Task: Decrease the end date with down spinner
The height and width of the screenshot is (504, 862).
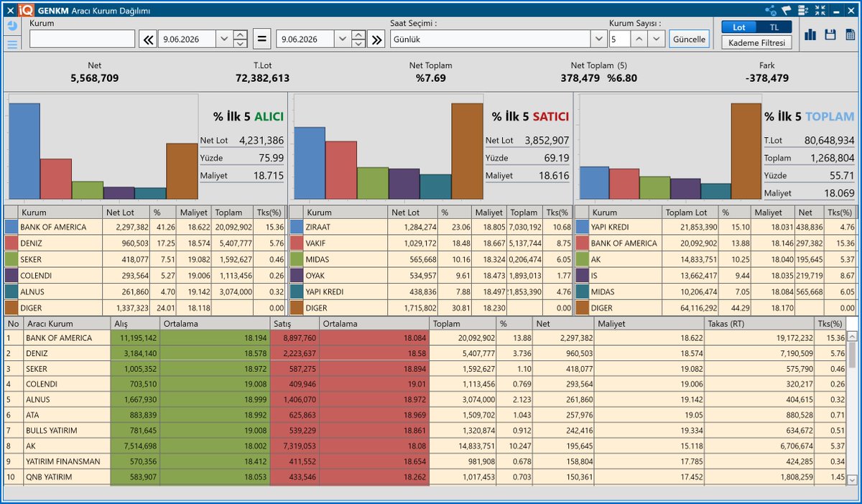Action: [359, 44]
